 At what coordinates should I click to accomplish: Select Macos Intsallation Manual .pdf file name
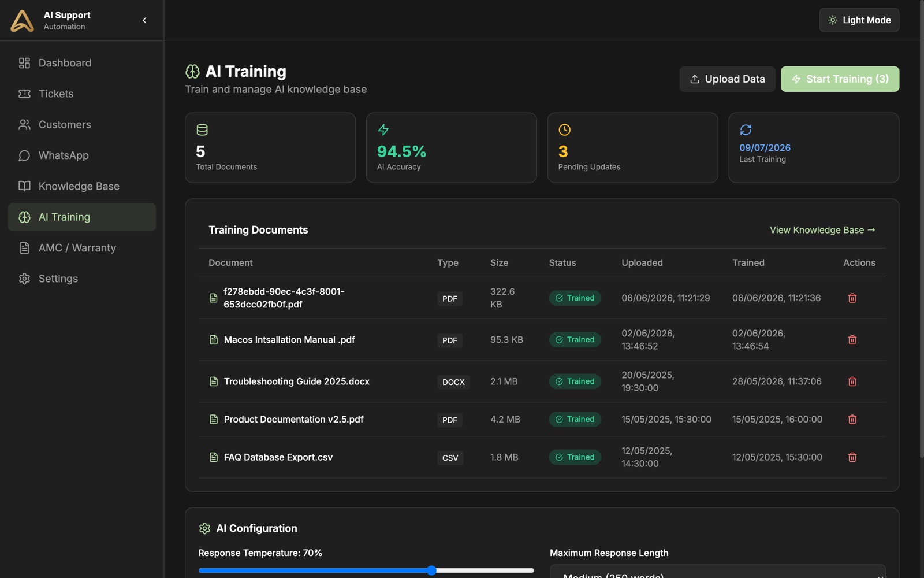[289, 340]
